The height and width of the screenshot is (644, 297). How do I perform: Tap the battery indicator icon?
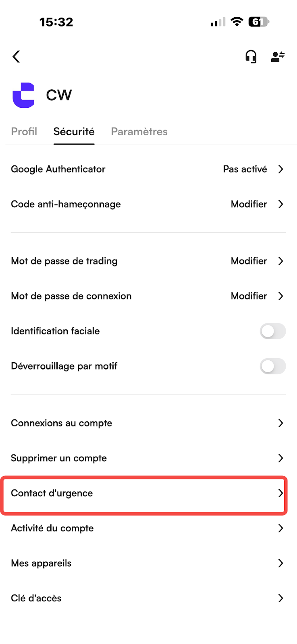point(259,22)
